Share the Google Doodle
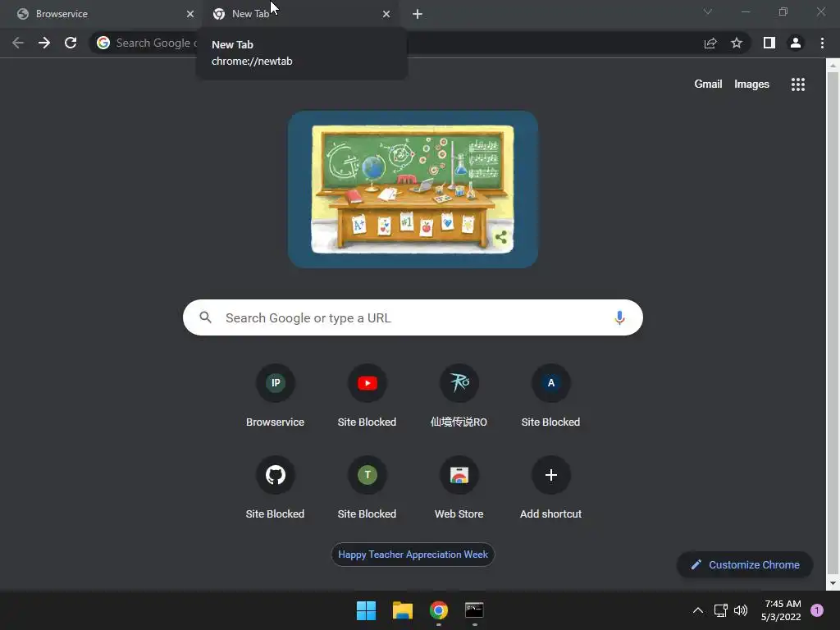The width and height of the screenshot is (840, 630). (x=501, y=237)
